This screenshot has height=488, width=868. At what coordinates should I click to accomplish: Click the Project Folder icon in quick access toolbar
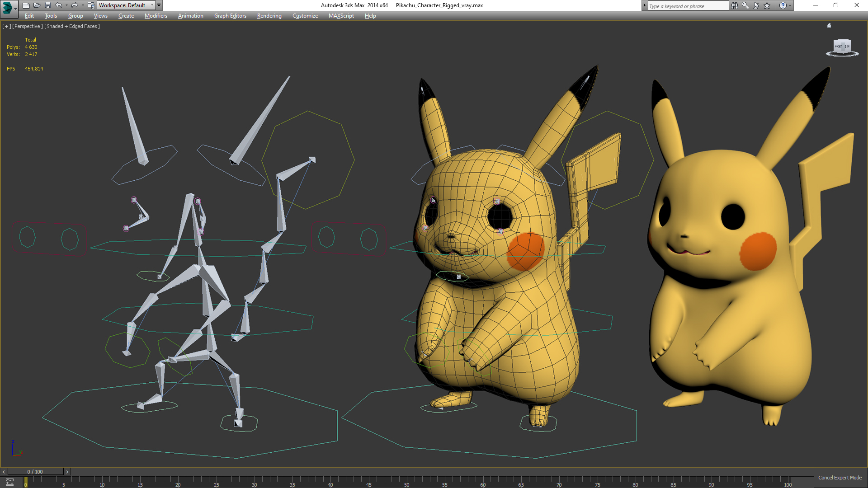(x=91, y=5)
